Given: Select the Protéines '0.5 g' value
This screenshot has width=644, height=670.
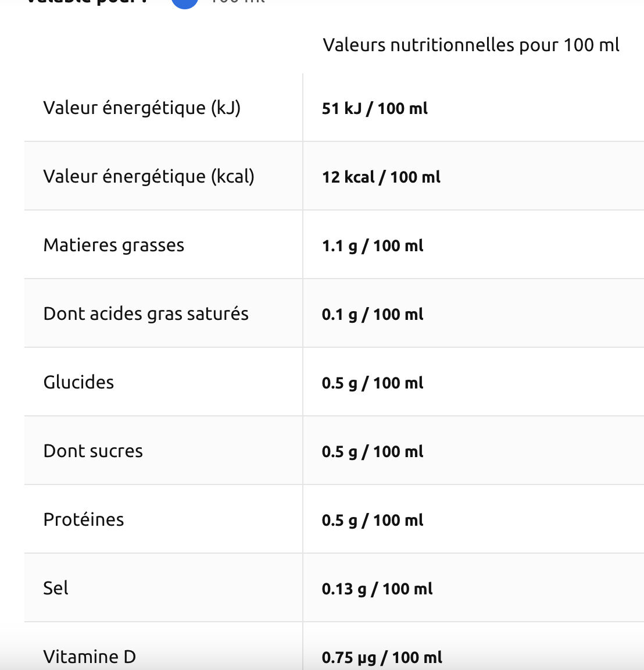Looking at the screenshot, I should pos(373,521).
